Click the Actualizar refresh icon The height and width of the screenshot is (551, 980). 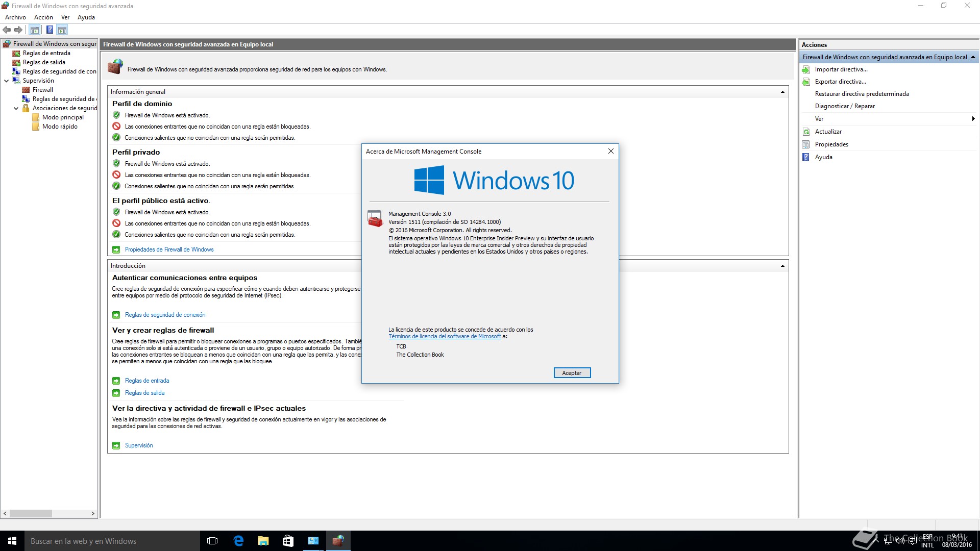point(806,132)
